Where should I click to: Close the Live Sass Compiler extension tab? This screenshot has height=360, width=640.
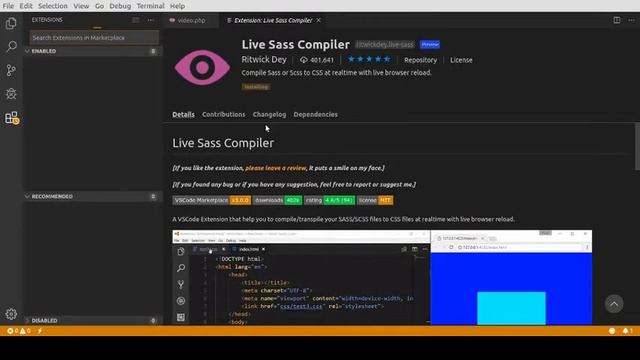coord(318,20)
